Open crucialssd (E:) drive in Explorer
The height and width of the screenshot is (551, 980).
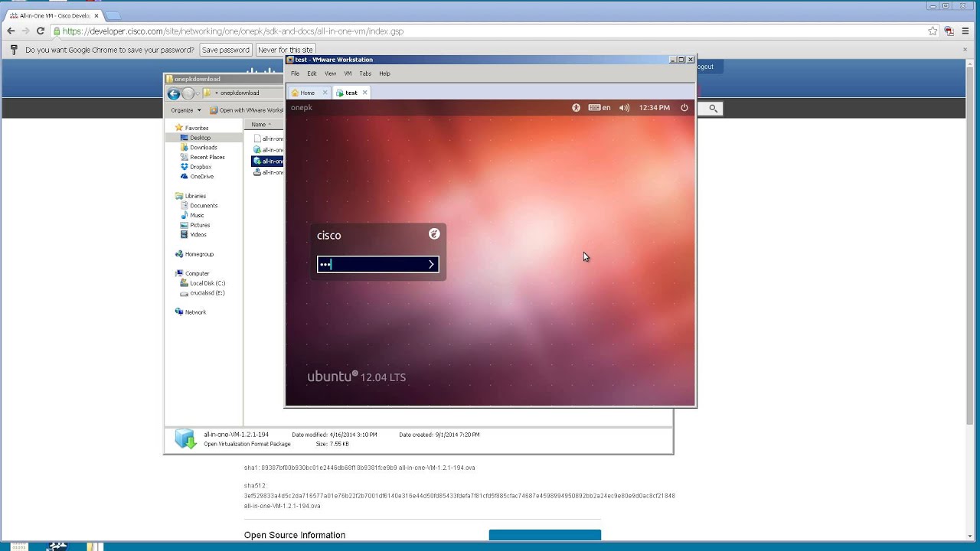(x=207, y=293)
